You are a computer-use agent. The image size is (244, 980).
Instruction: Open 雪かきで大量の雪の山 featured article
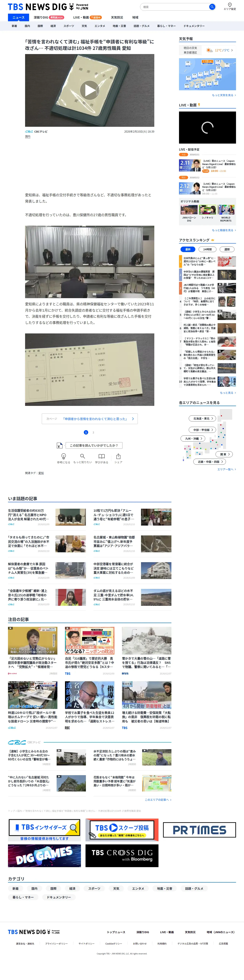[146, 651]
